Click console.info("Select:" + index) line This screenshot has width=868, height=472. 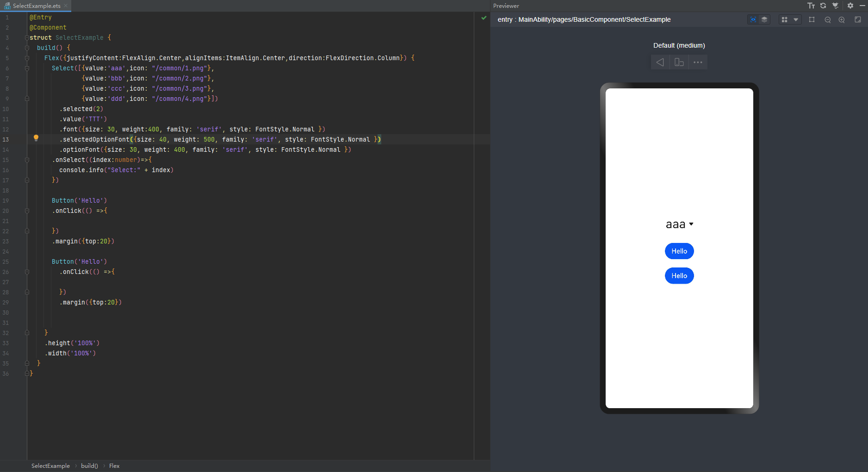point(117,170)
